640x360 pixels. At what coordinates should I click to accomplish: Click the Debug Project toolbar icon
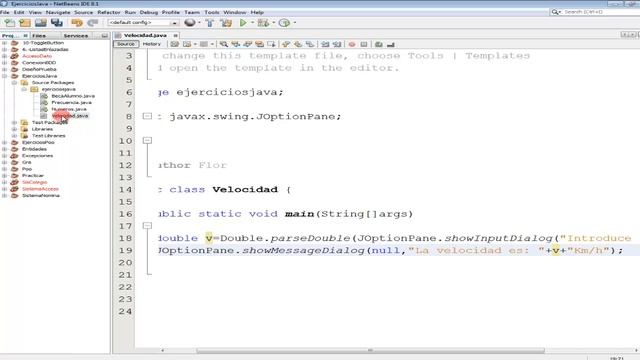263,23
